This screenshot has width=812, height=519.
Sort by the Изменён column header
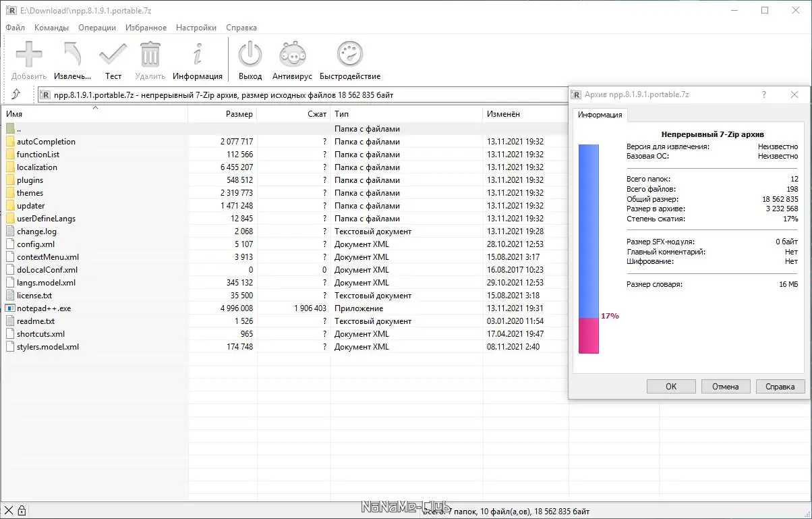(526, 114)
